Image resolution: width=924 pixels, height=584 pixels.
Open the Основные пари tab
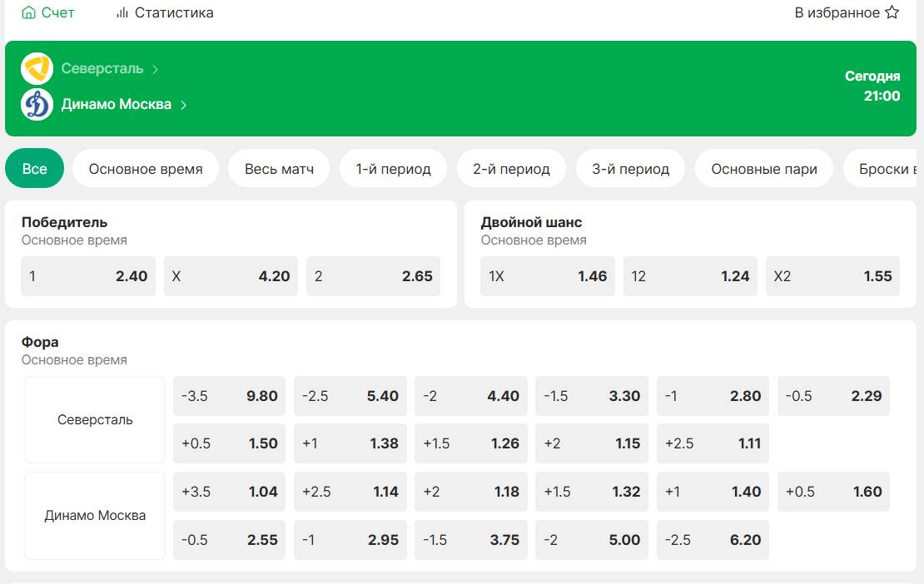click(x=763, y=169)
